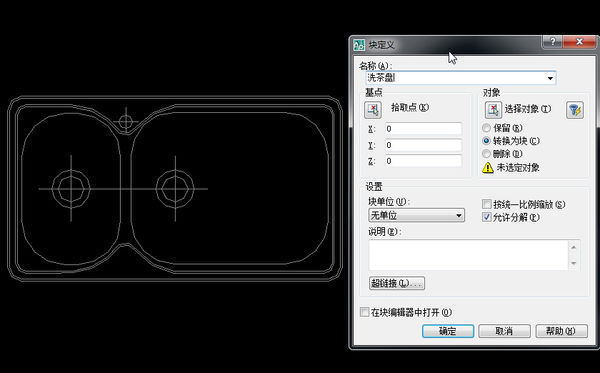
Task: Click in the Description (说明) text area
Action: (x=468, y=255)
